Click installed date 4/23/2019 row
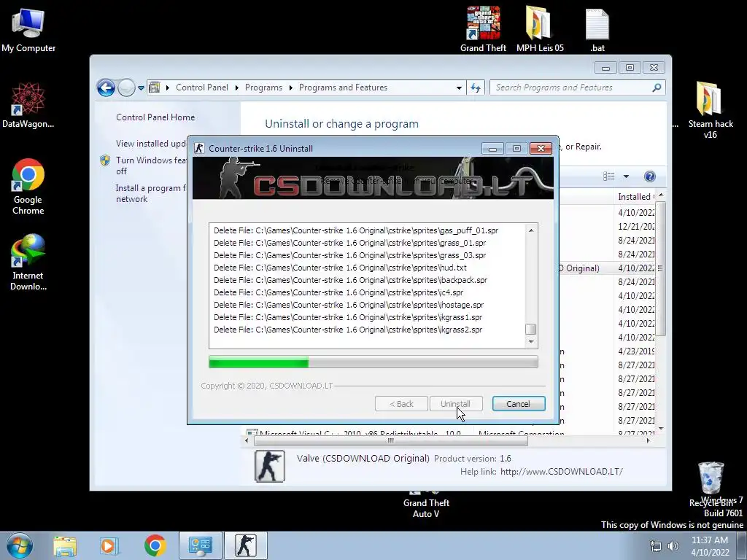 (636, 351)
